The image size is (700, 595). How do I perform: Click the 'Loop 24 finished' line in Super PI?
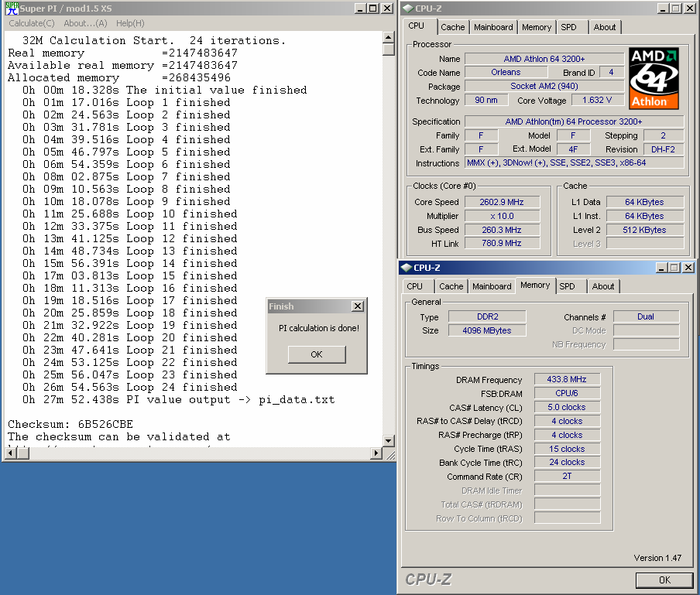130,387
